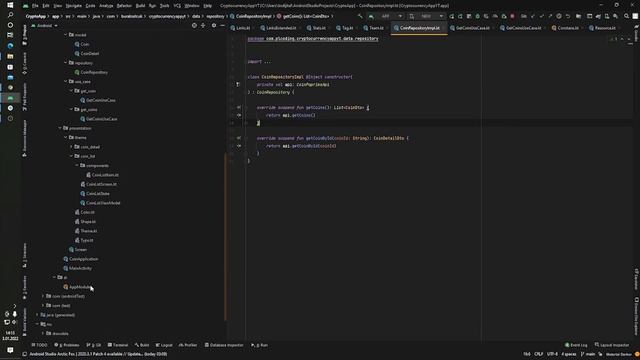Open the File menu
Viewport: 640px width, 360px height.
pyautogui.click(x=35, y=6)
